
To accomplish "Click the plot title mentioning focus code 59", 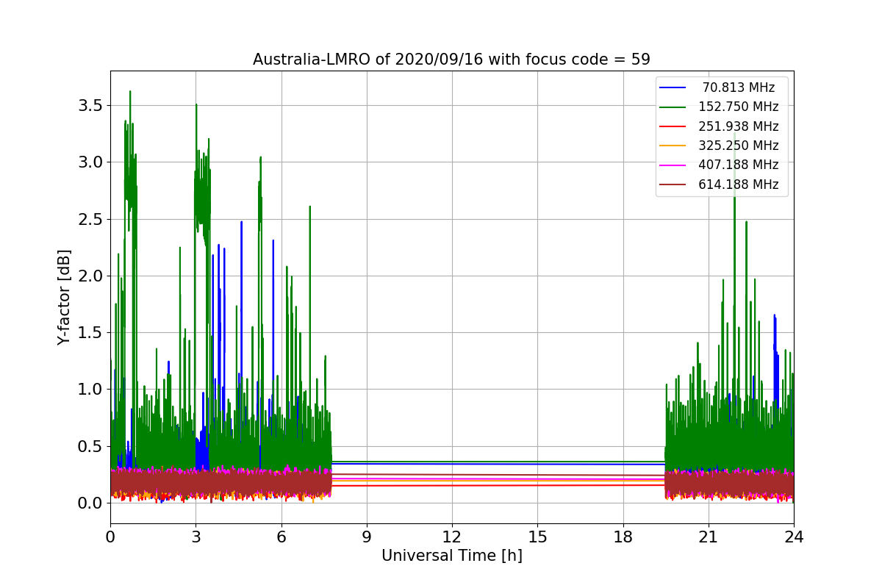I will [451, 60].
